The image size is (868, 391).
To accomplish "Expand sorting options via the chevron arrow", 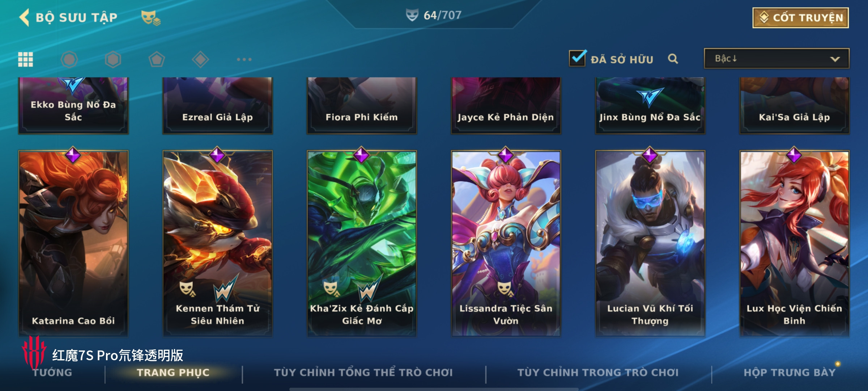I will [x=835, y=59].
